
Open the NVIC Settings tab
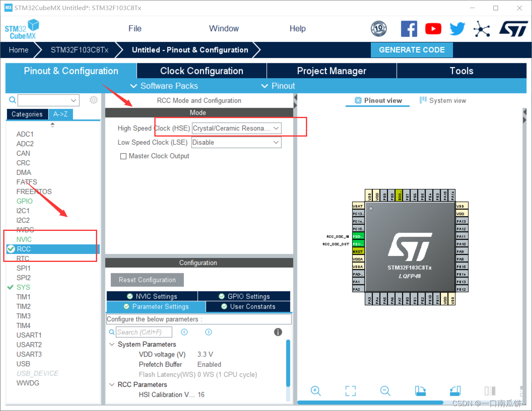[152, 296]
